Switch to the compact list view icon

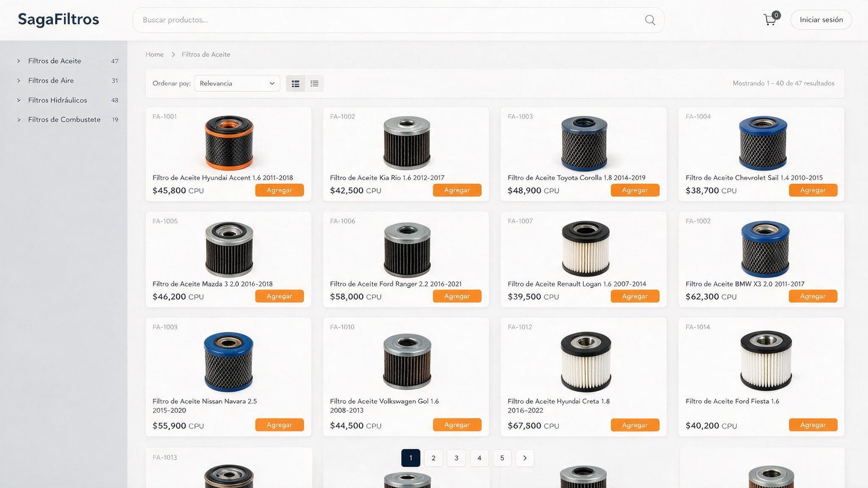(x=315, y=84)
